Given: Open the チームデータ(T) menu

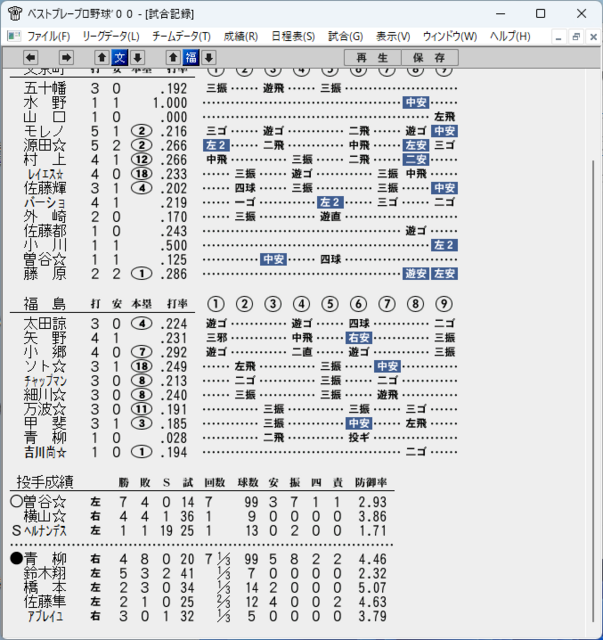Looking at the screenshot, I should [181, 36].
